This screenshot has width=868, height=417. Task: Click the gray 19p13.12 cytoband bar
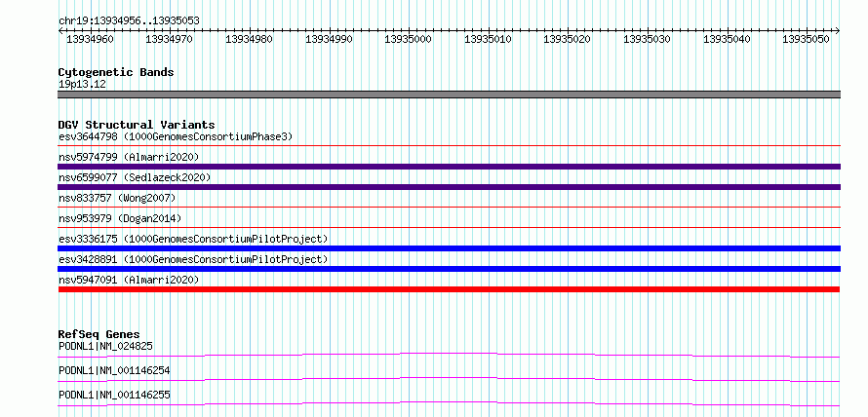click(x=449, y=95)
